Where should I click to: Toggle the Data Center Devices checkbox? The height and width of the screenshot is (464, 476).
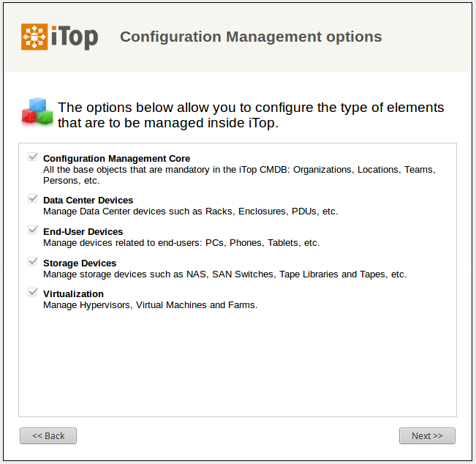click(32, 199)
